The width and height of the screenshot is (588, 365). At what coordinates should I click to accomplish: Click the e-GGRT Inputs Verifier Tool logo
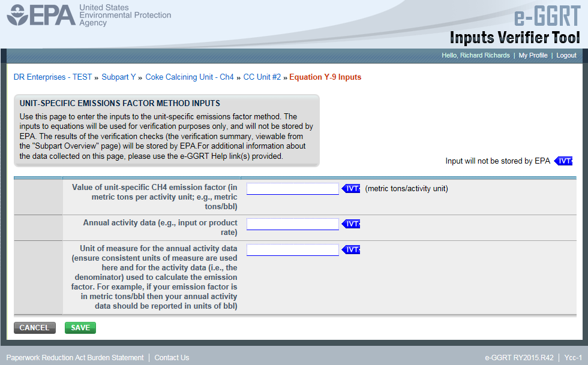click(515, 25)
